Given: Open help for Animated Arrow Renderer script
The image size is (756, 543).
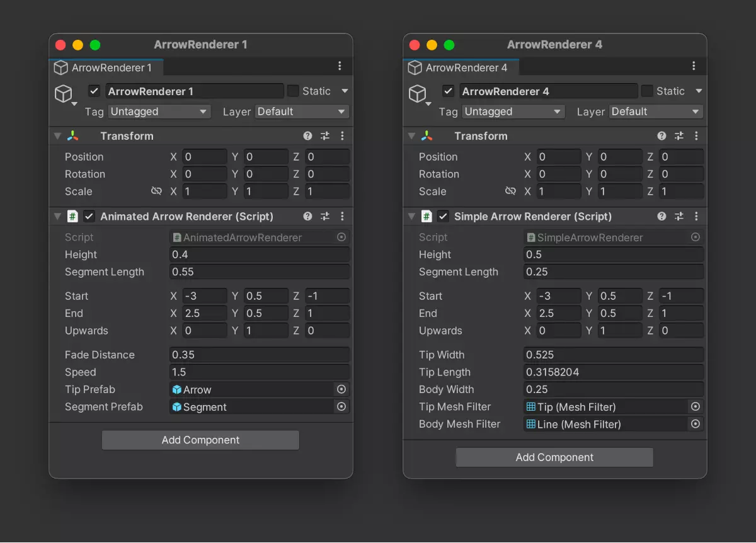Looking at the screenshot, I should pos(307,216).
